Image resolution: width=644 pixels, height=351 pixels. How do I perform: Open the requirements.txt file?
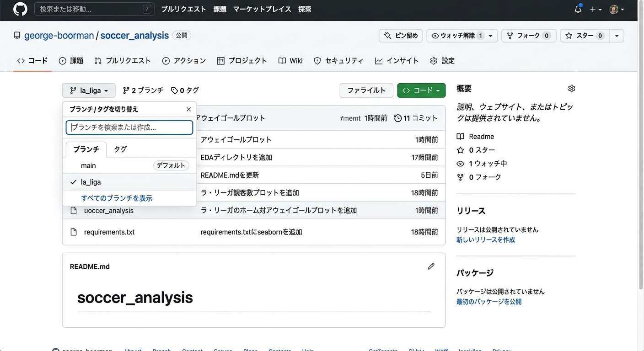[109, 232]
